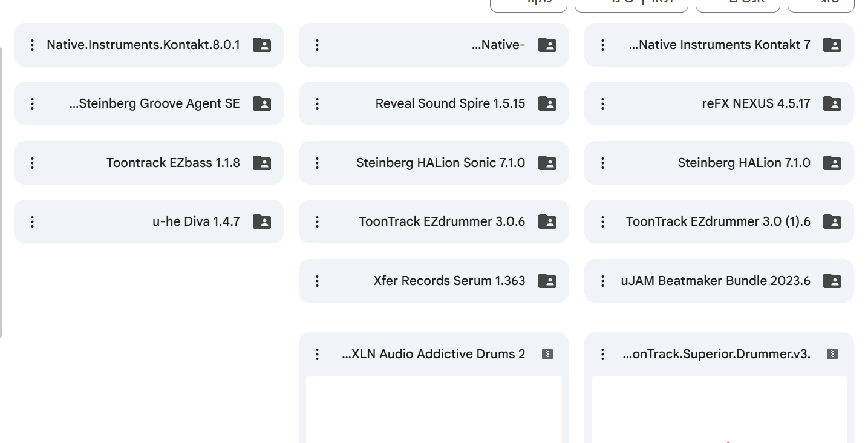Image resolution: width=868 pixels, height=443 pixels.
Task: Open three-dot menu for reFX NEXUS 4.5.17
Action: (602, 103)
